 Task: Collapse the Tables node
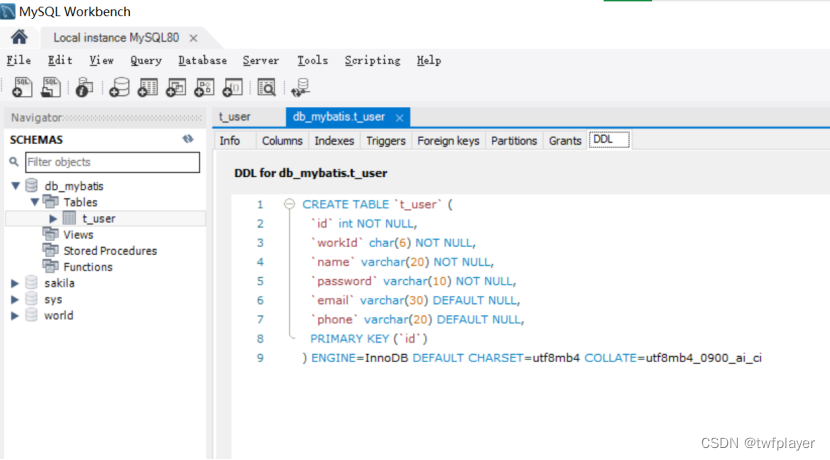point(35,202)
